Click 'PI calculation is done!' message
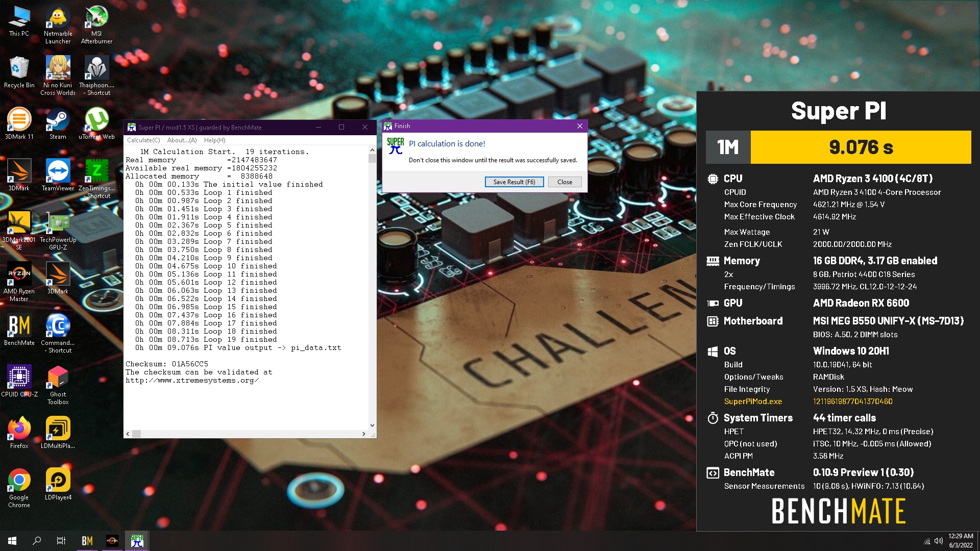The image size is (980, 551). tap(447, 144)
